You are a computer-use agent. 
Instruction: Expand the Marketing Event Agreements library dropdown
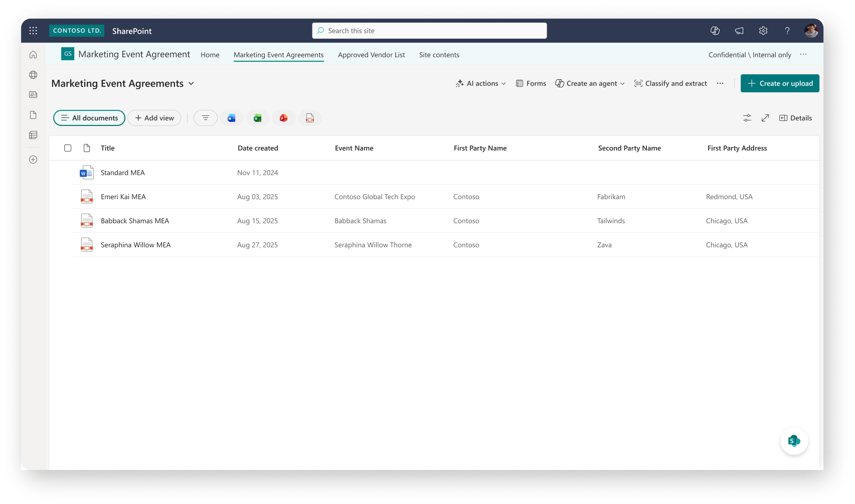(191, 84)
